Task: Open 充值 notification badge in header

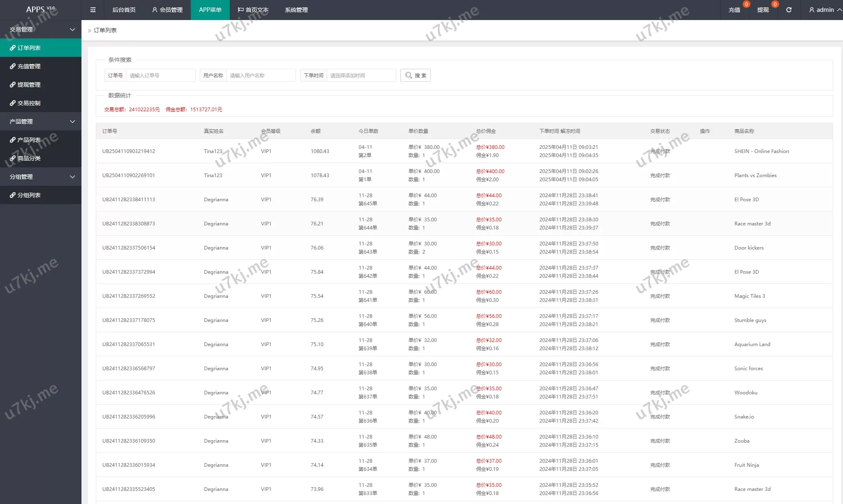Action: (735, 10)
